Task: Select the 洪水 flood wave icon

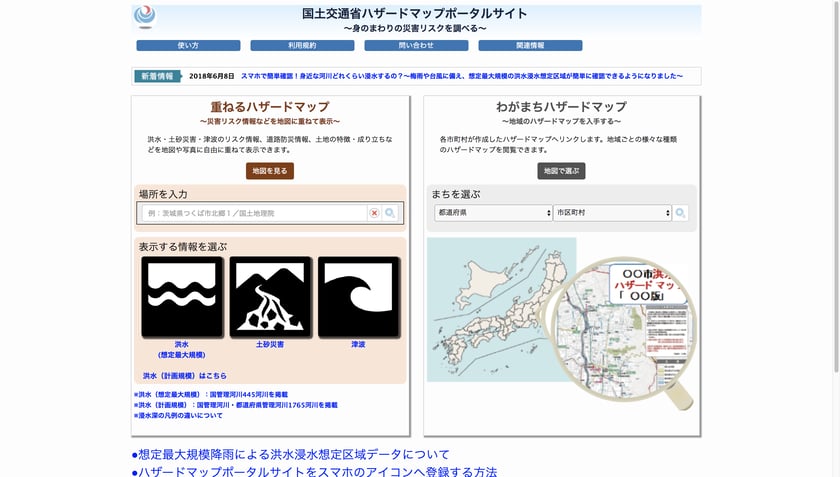Action: click(x=182, y=297)
